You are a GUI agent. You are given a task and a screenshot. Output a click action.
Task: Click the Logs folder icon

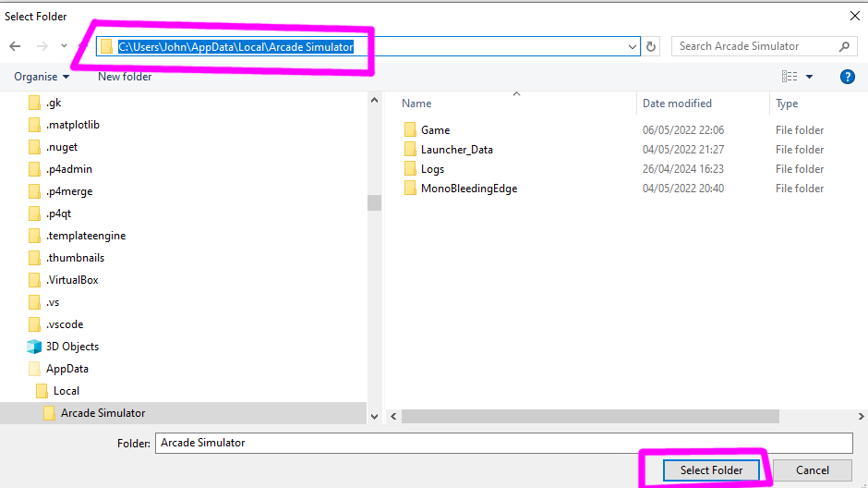click(x=411, y=169)
